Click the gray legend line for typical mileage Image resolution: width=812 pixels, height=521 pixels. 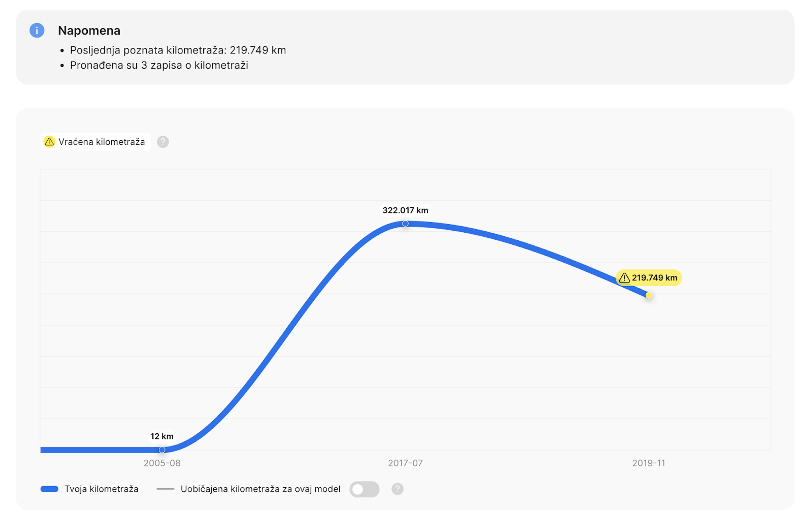tap(165, 489)
